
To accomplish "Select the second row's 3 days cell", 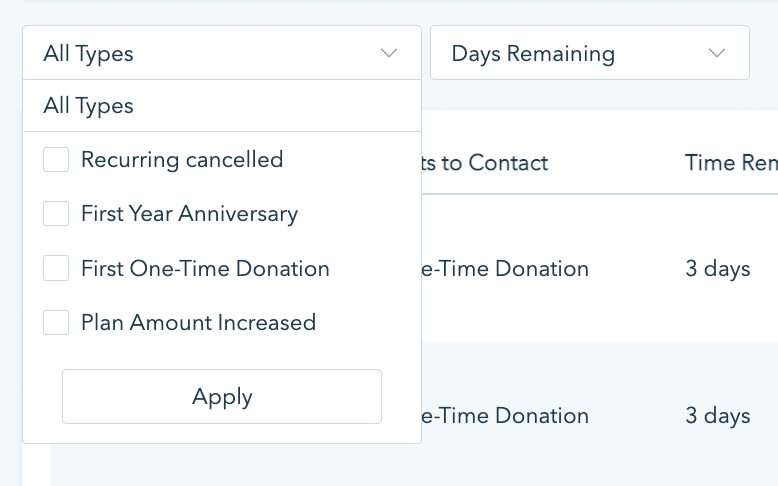I will coord(718,416).
